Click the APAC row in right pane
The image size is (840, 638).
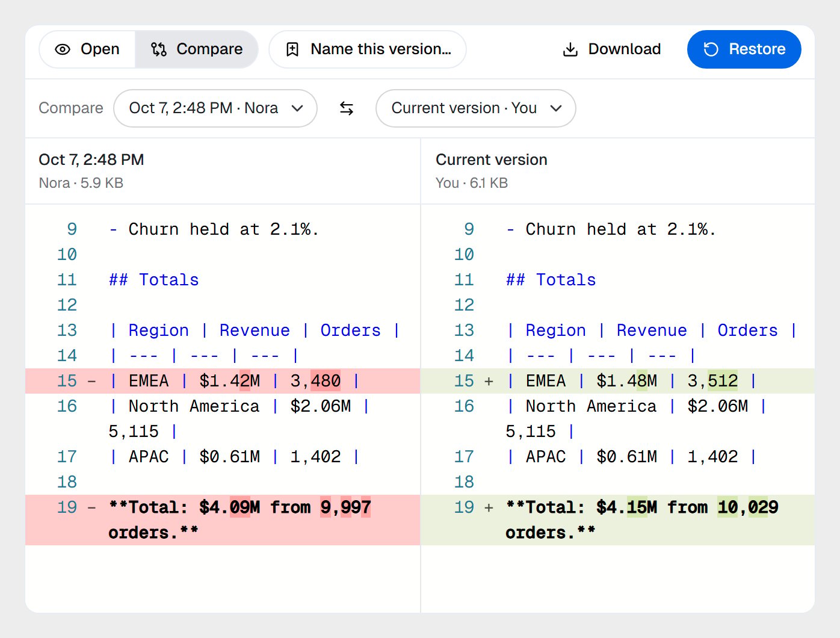pyautogui.click(x=618, y=457)
